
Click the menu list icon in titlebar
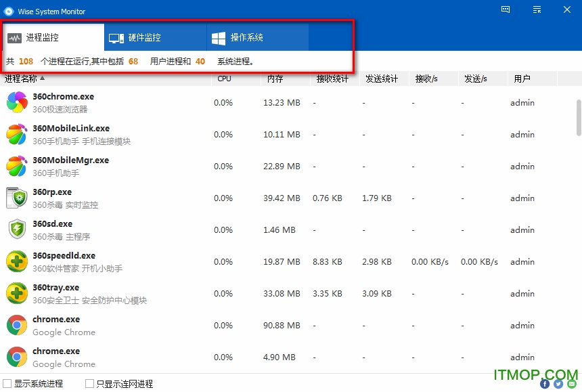point(537,9)
